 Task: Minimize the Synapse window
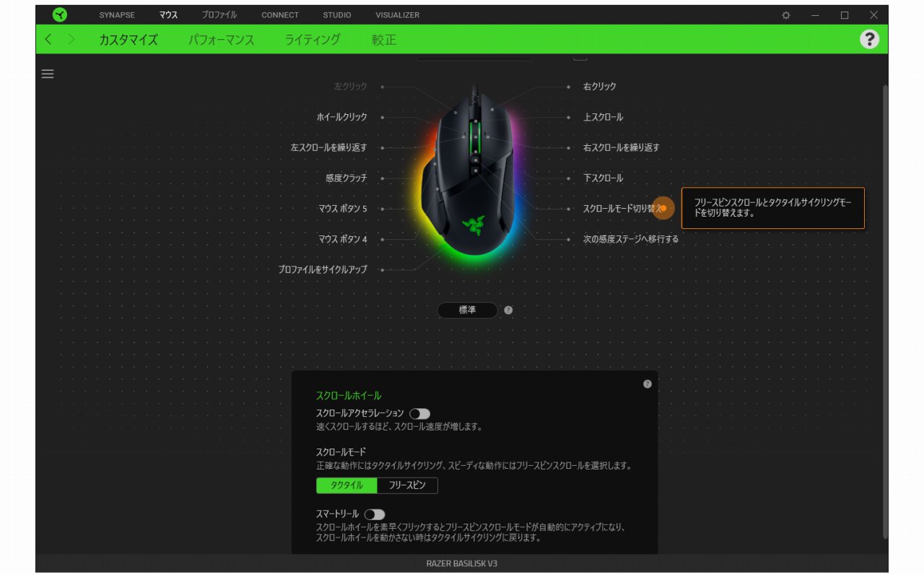tap(815, 15)
